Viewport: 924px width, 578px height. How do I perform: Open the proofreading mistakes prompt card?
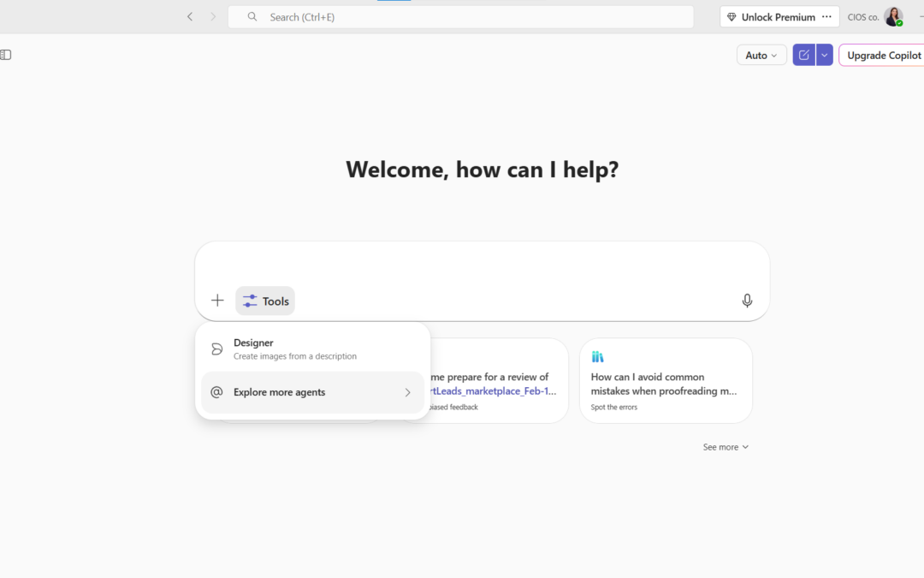click(666, 380)
